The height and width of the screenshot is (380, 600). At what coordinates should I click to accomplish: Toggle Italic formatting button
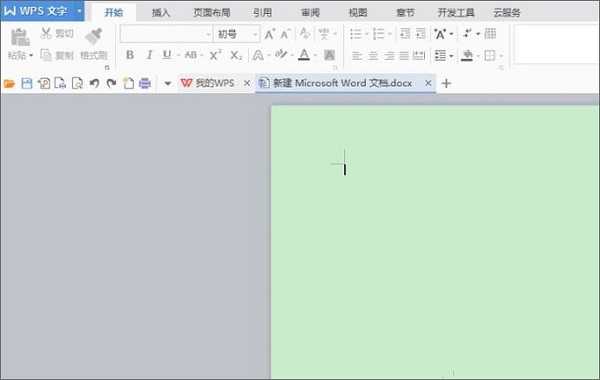[x=149, y=55]
